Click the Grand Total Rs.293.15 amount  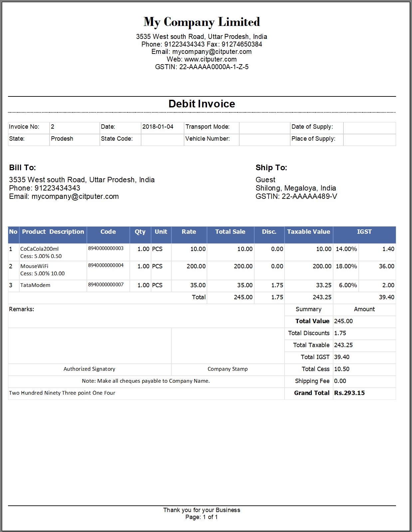click(x=349, y=393)
